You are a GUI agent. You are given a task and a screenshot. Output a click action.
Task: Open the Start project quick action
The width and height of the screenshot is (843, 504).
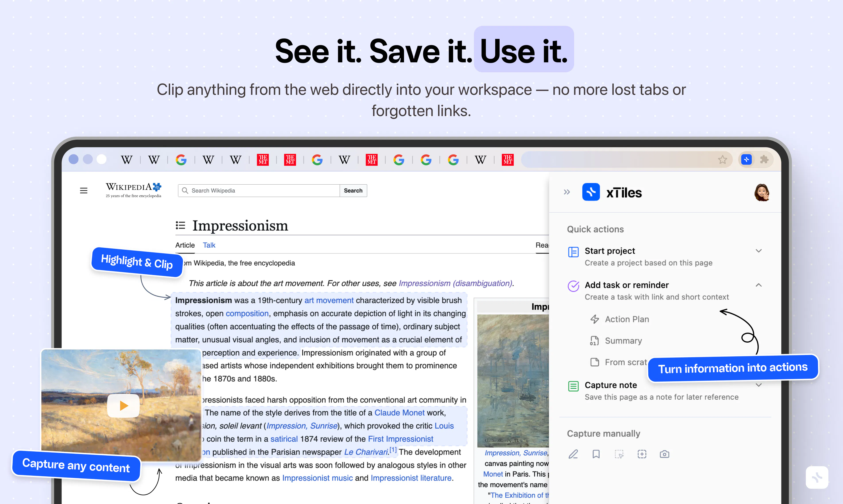665,256
